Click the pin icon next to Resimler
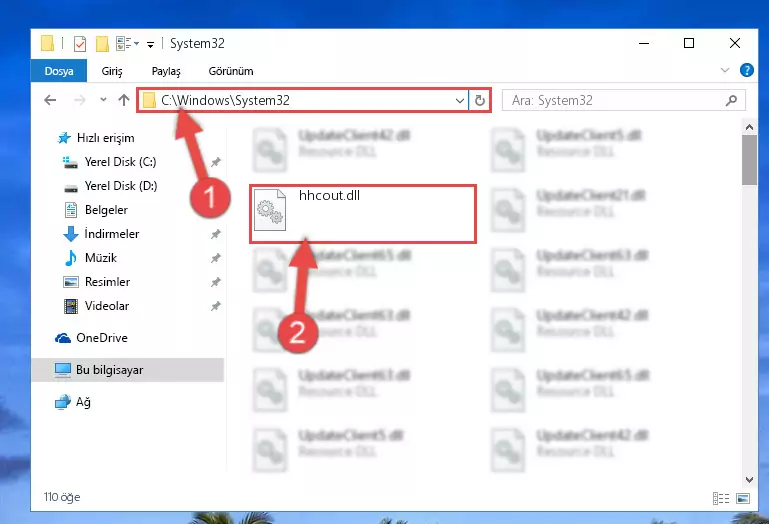Viewport: 769px width, 524px height. [x=215, y=282]
